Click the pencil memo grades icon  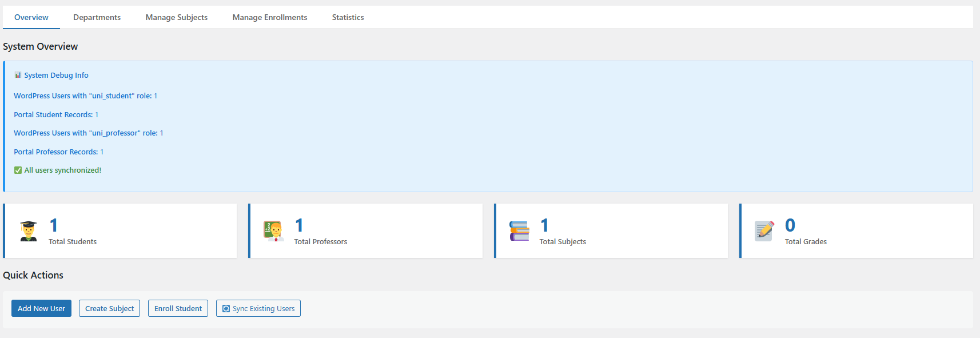point(764,231)
